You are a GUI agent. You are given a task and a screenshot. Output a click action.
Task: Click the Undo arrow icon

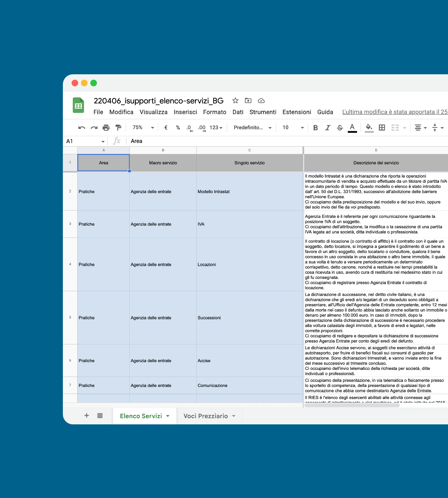(x=82, y=128)
